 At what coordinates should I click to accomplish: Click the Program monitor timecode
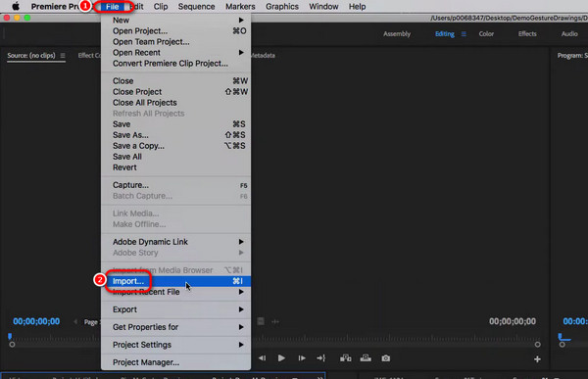pos(575,321)
